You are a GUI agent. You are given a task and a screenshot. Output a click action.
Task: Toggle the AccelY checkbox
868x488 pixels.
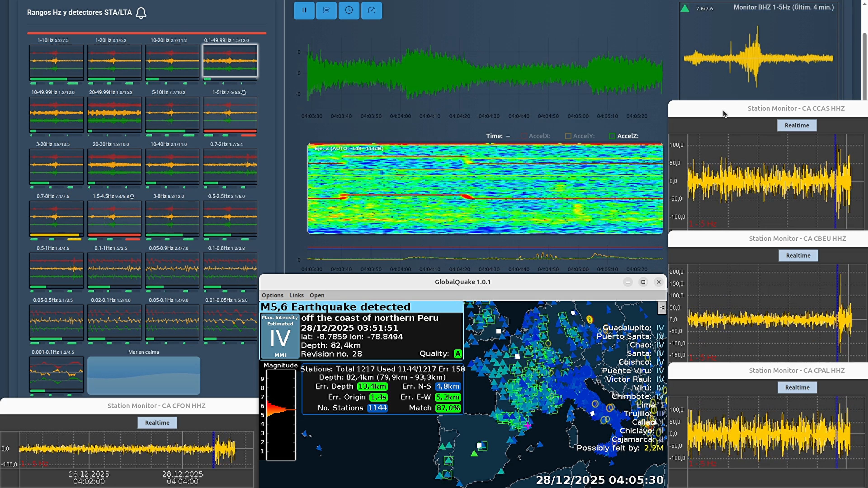click(x=568, y=136)
